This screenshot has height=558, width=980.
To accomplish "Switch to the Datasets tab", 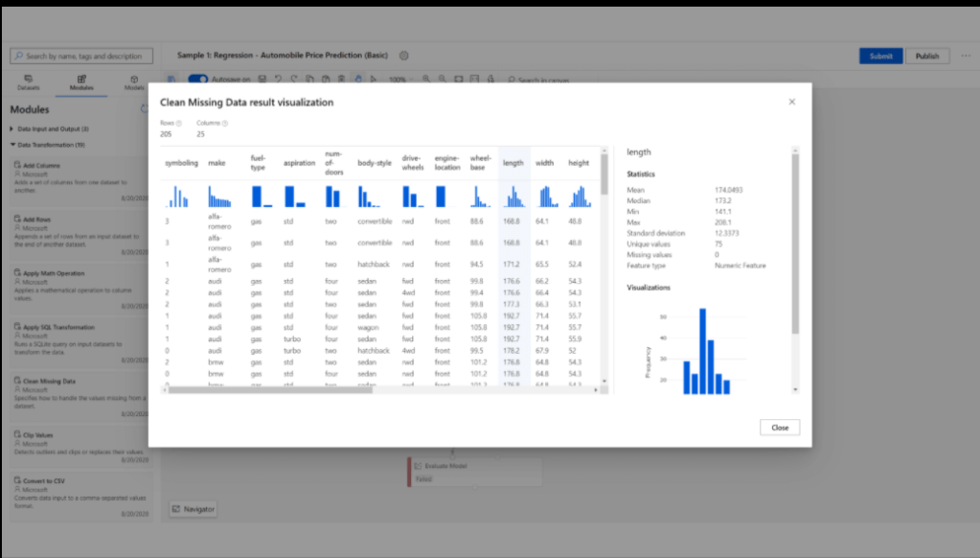I will tap(28, 82).
